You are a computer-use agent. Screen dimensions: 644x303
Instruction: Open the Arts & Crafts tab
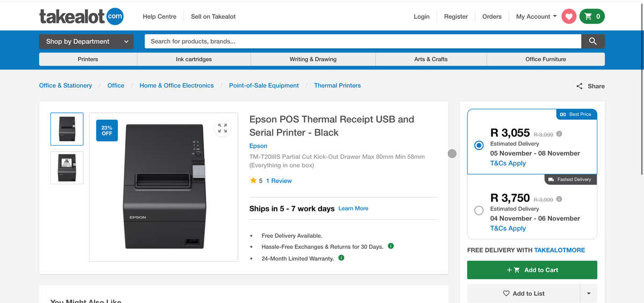[x=431, y=59]
